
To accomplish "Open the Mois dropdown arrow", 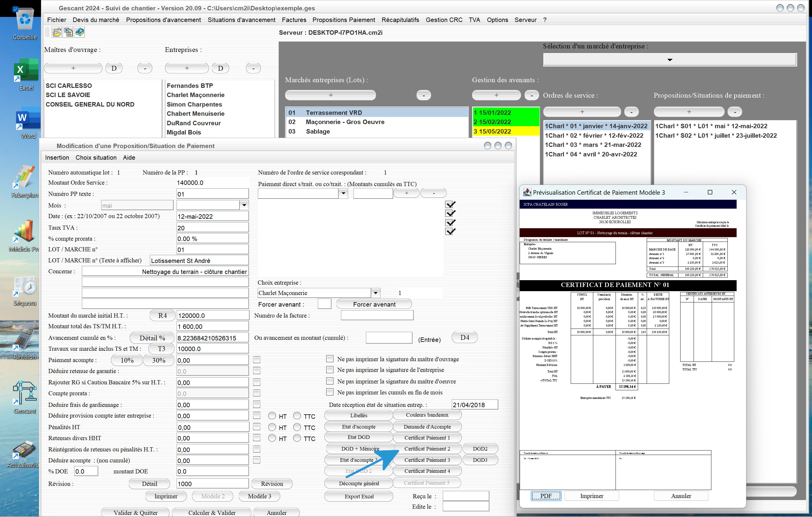I will 244,205.
